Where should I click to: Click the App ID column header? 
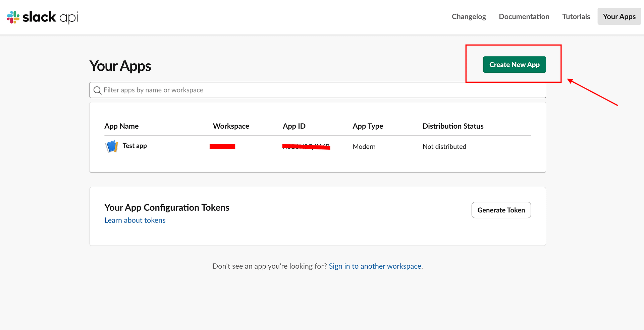[294, 126]
